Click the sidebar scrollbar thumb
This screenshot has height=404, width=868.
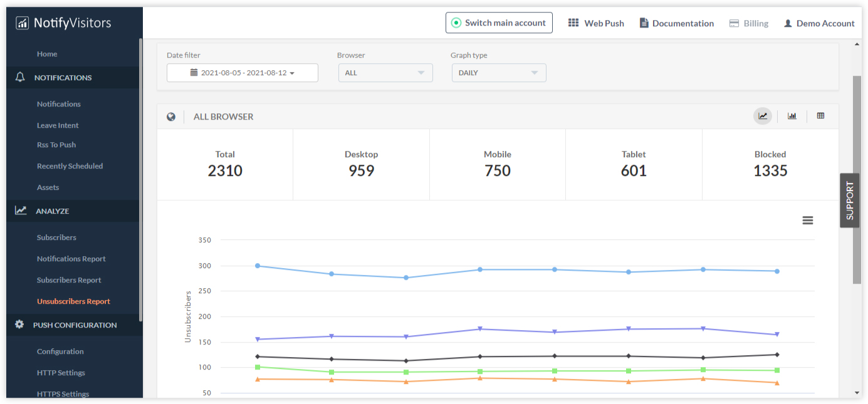pyautogui.click(x=140, y=180)
